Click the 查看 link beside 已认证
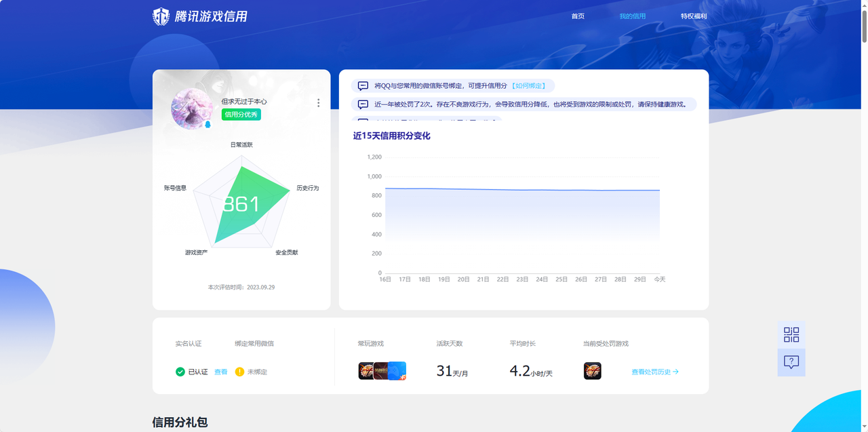 coord(221,372)
